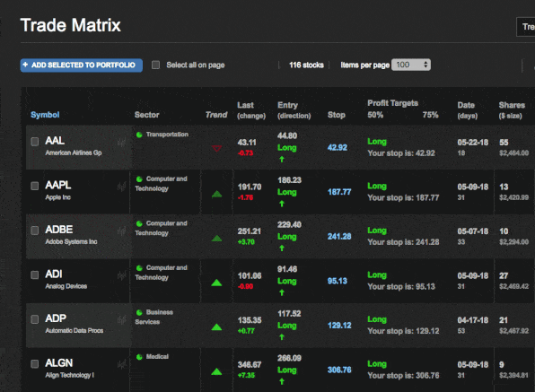Image resolution: width=535 pixels, height=392 pixels.
Task: Click entry price 229.40 for ADBE
Action: coord(289,224)
